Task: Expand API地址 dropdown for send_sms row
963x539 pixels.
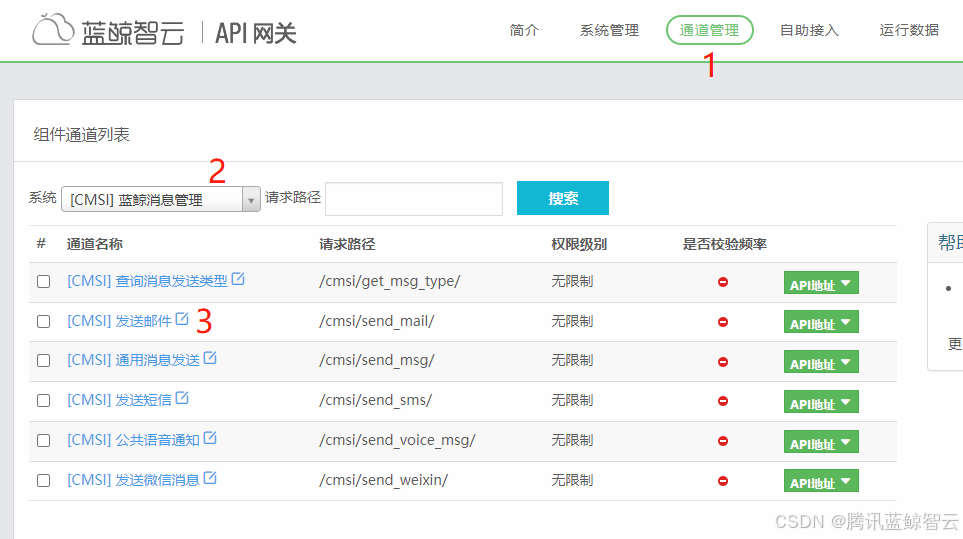Action: (x=821, y=402)
